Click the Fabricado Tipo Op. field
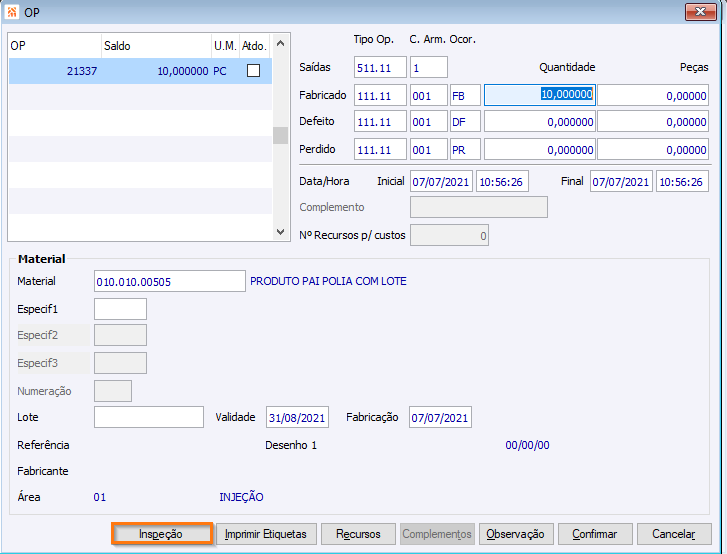Viewport: 727px width, 554px height. 380,96
